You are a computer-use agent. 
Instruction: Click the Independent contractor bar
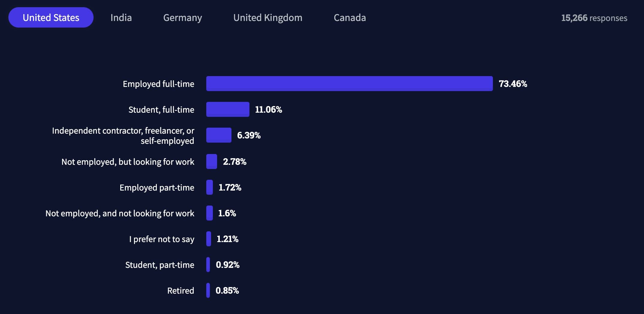coord(219,135)
